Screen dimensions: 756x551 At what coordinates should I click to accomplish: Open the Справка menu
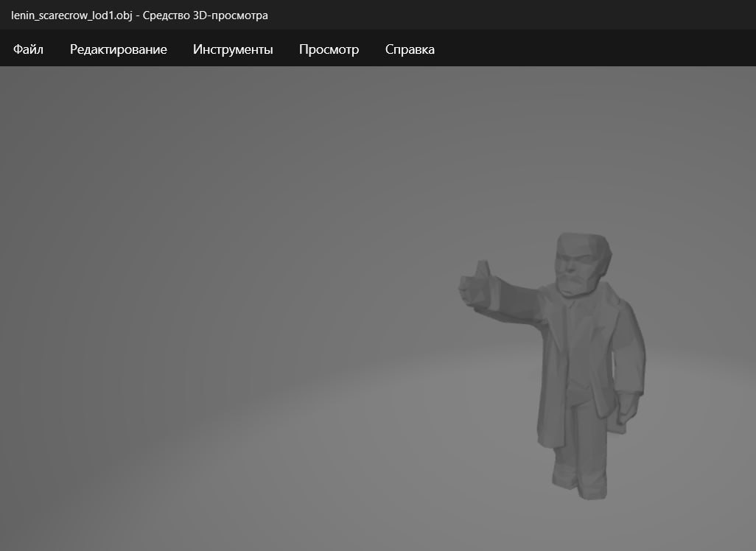(x=410, y=49)
